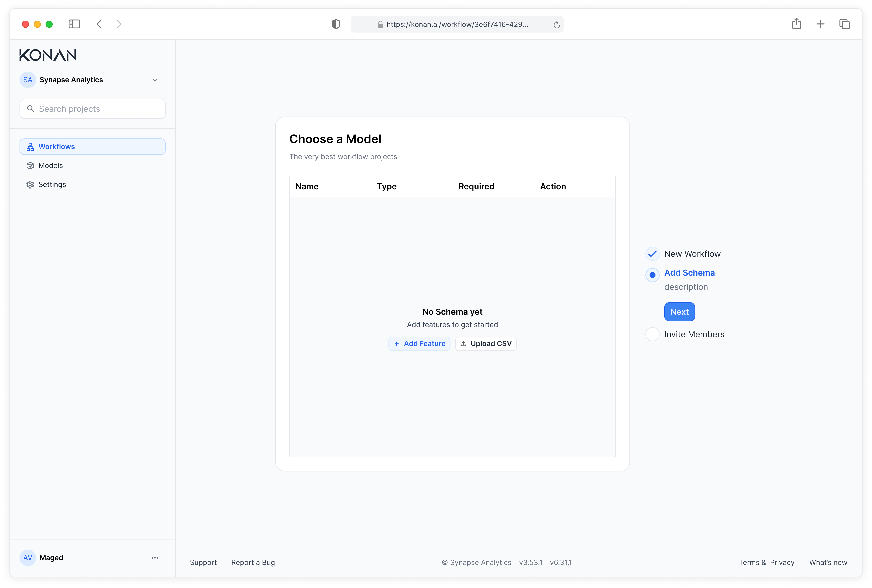Click the KONAN logo

click(48, 55)
